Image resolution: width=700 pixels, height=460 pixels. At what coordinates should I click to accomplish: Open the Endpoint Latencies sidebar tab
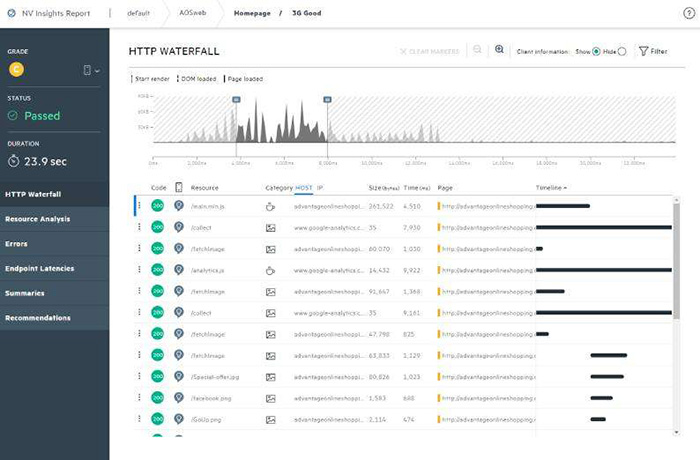(54, 268)
